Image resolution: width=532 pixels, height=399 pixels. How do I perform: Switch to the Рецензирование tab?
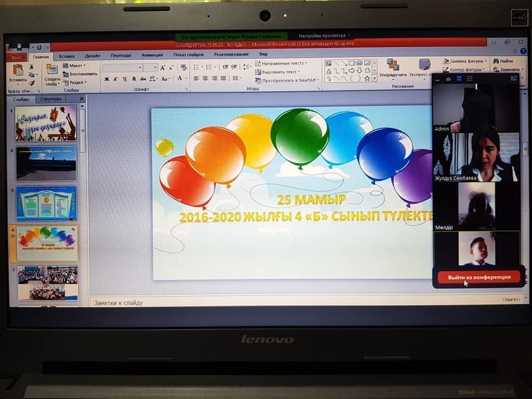tap(232, 54)
